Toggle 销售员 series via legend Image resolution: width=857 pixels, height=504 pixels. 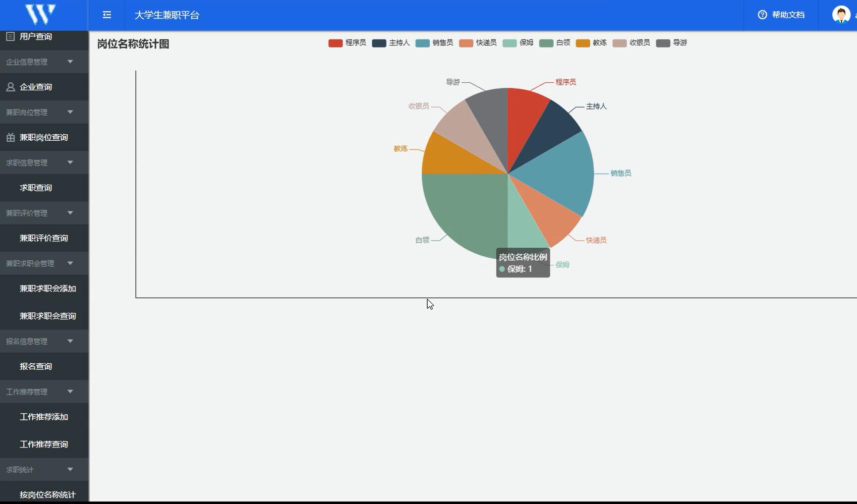click(434, 43)
